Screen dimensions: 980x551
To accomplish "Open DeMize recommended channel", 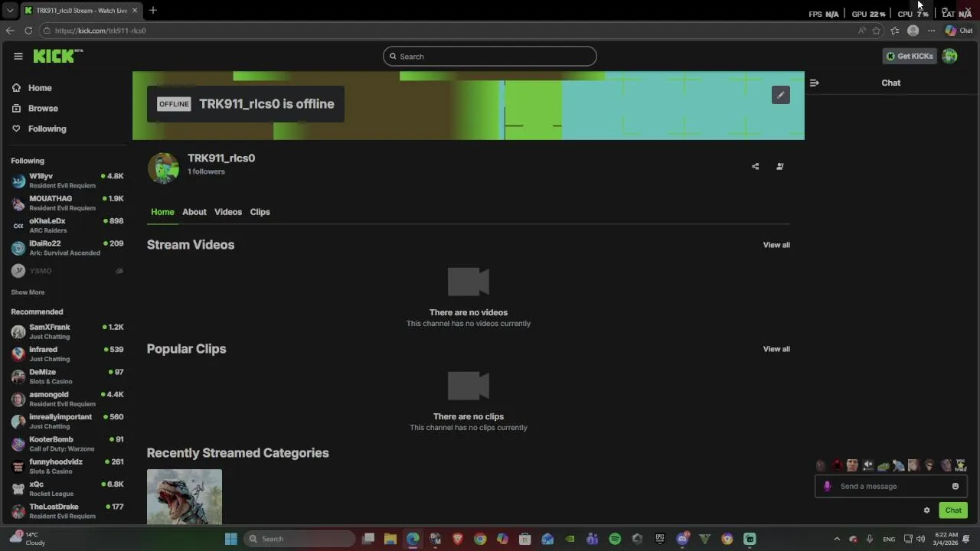I will pyautogui.click(x=67, y=377).
